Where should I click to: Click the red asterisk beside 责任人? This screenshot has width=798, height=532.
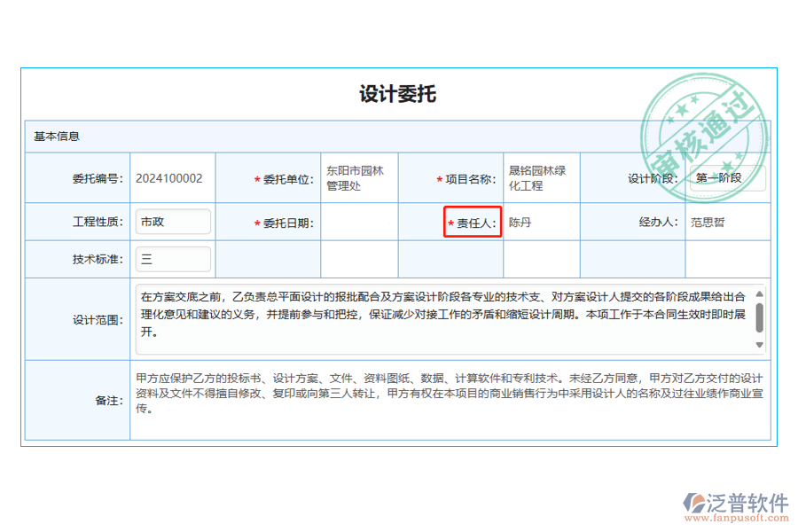coord(450,223)
